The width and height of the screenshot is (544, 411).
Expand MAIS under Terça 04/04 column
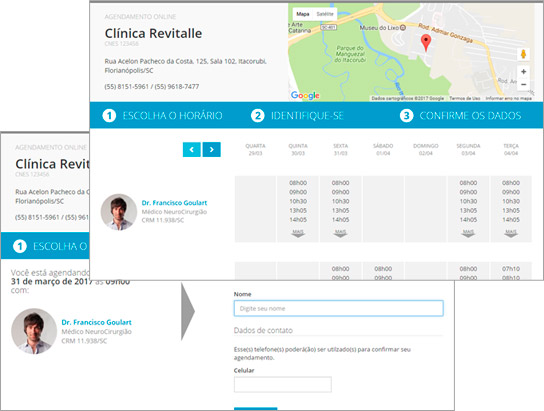pyautogui.click(x=511, y=233)
